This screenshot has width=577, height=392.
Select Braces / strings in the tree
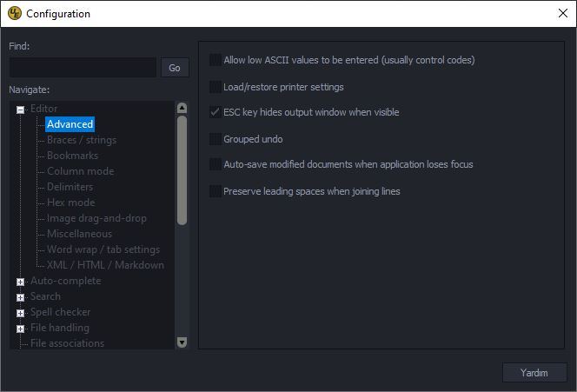pos(82,140)
